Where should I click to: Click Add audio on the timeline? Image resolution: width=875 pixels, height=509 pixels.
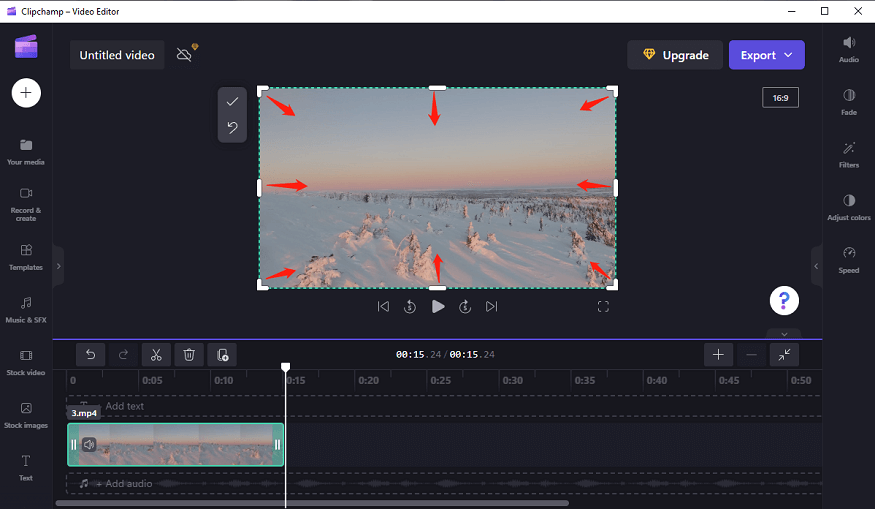click(x=124, y=483)
